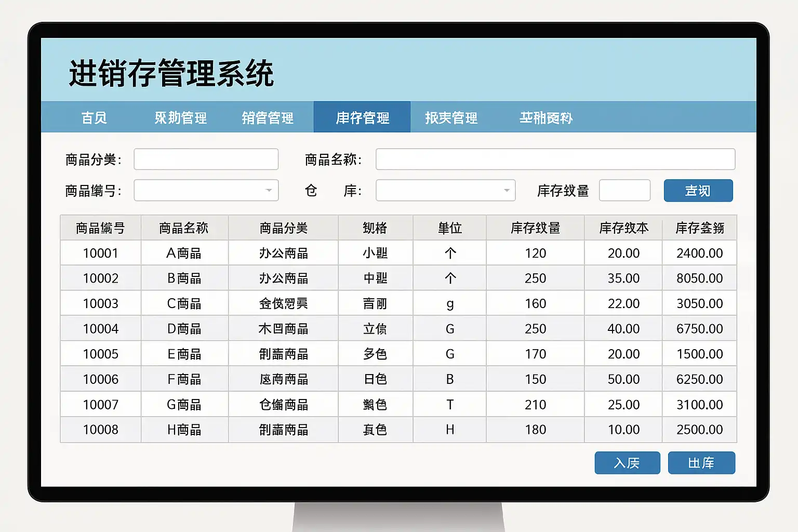Click the 商品分类 text input field
The image size is (798, 532).
click(x=206, y=159)
